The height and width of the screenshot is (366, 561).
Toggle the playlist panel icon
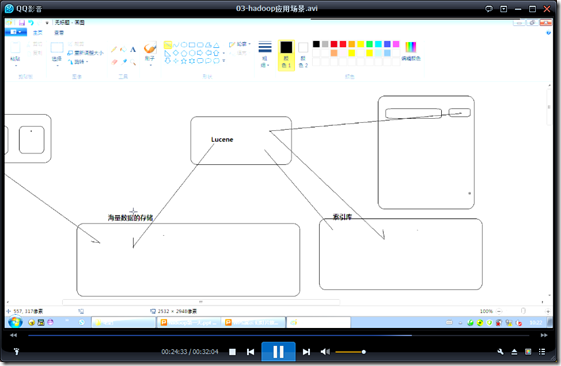pos(542,352)
